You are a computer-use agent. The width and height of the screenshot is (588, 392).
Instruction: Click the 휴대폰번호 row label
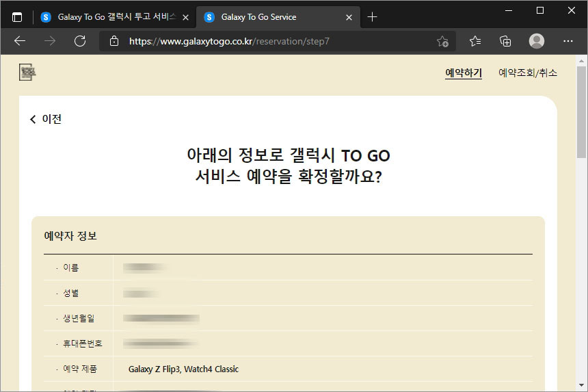click(x=83, y=343)
